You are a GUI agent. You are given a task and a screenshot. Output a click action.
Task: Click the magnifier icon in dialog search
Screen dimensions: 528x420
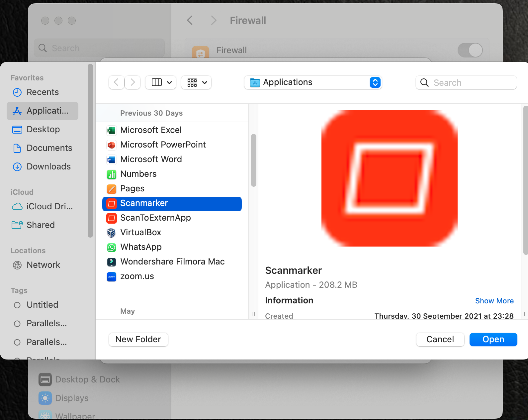click(x=424, y=83)
